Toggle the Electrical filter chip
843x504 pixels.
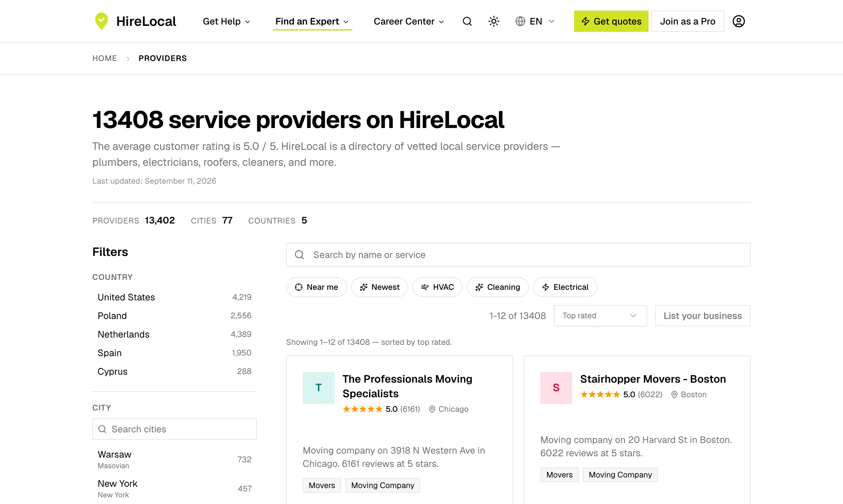pyautogui.click(x=565, y=287)
